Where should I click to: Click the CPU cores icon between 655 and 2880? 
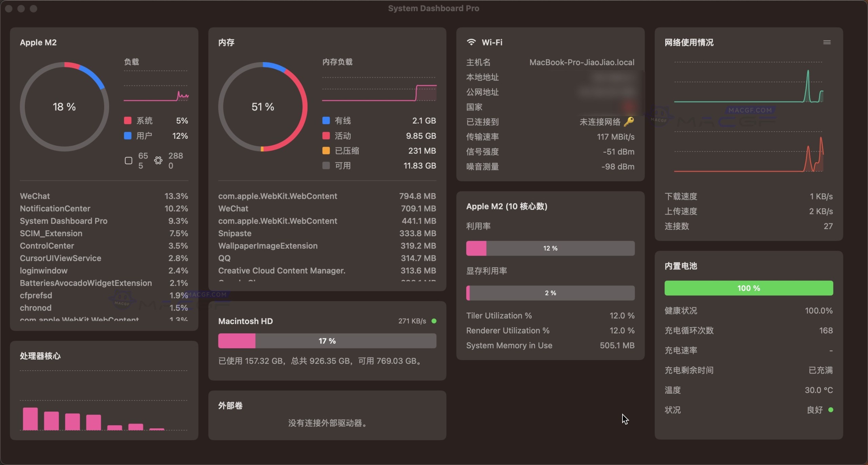pyautogui.click(x=158, y=160)
